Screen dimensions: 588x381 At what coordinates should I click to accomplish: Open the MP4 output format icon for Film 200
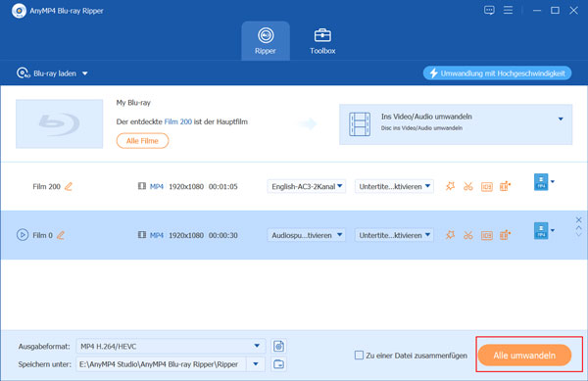(541, 182)
